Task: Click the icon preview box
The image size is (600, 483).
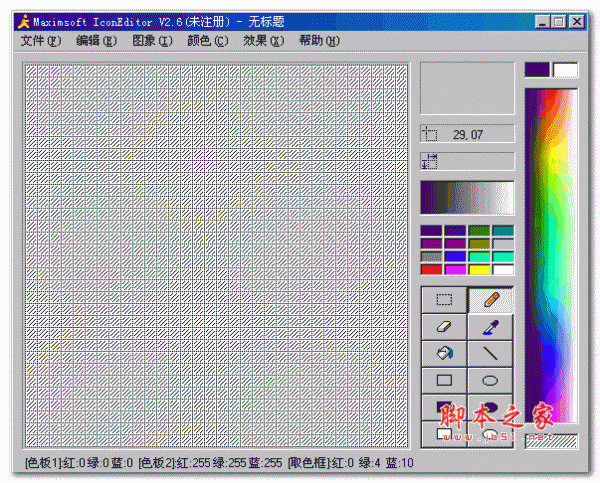Action: pos(467,88)
